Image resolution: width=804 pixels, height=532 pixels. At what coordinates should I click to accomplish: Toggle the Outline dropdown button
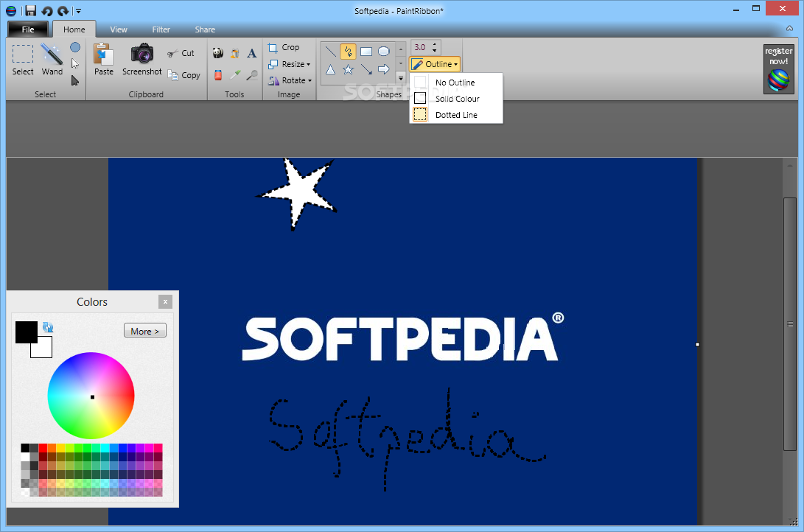click(x=435, y=64)
